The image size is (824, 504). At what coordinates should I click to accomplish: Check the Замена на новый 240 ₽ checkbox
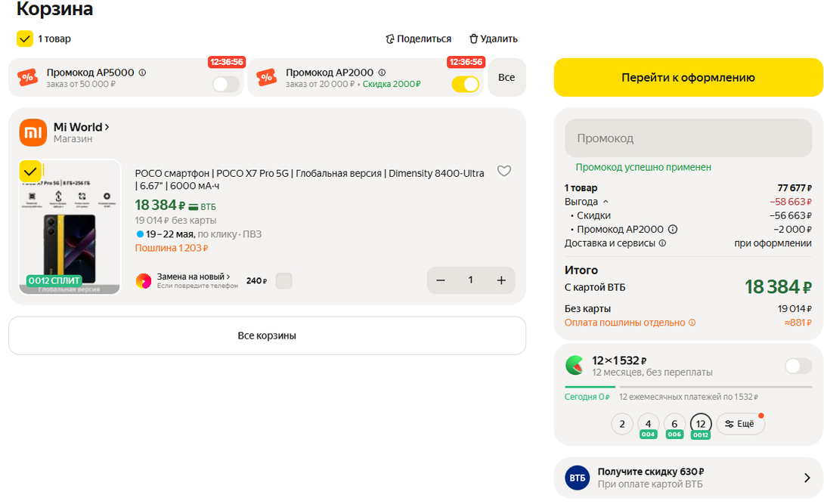pyautogui.click(x=283, y=281)
